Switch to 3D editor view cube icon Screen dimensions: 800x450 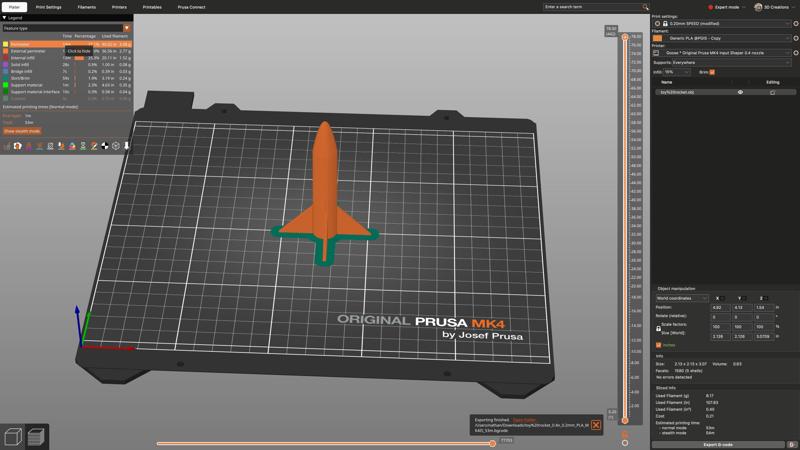tap(13, 437)
